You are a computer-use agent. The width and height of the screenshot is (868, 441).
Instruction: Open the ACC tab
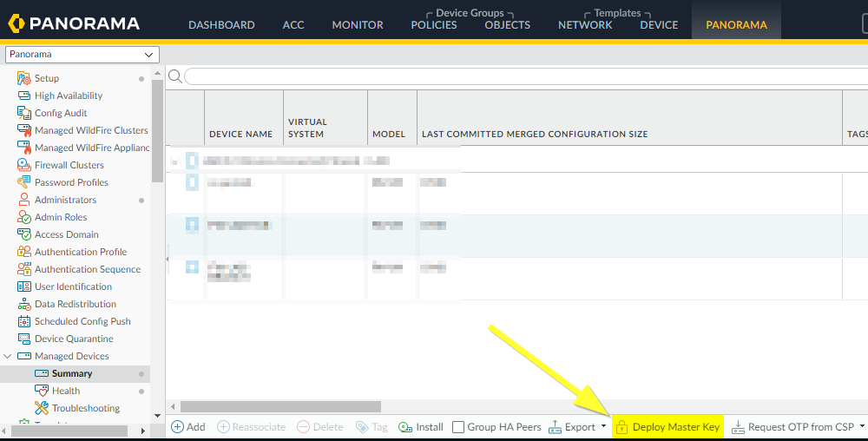[293, 25]
